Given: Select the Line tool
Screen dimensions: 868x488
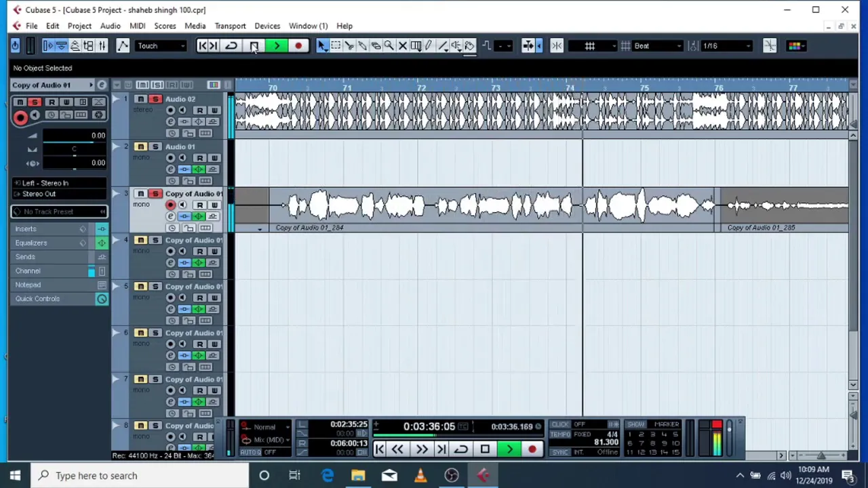Looking at the screenshot, I should (x=442, y=45).
